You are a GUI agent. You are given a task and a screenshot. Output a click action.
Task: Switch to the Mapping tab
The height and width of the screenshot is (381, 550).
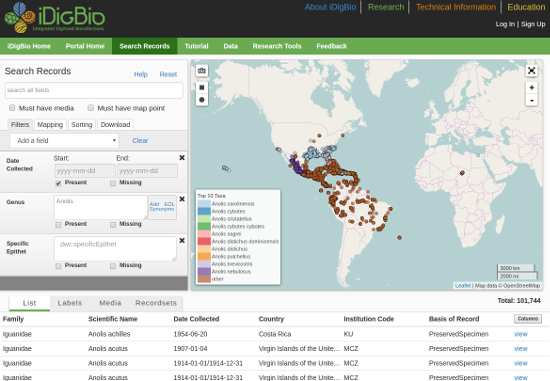point(50,125)
